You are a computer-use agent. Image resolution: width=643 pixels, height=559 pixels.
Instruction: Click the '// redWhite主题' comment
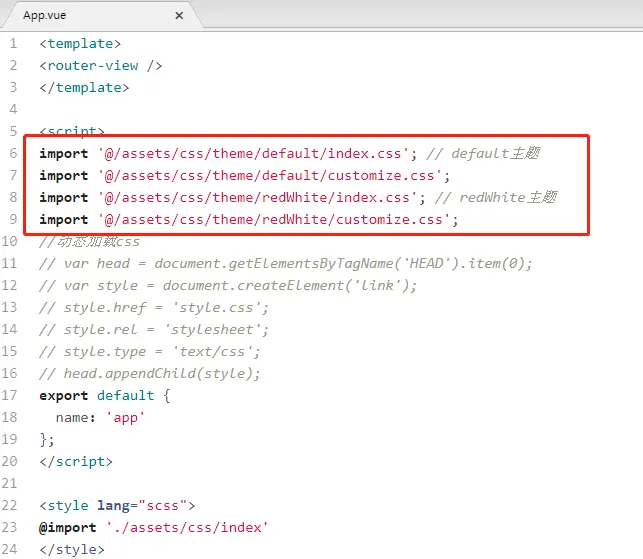point(496,198)
